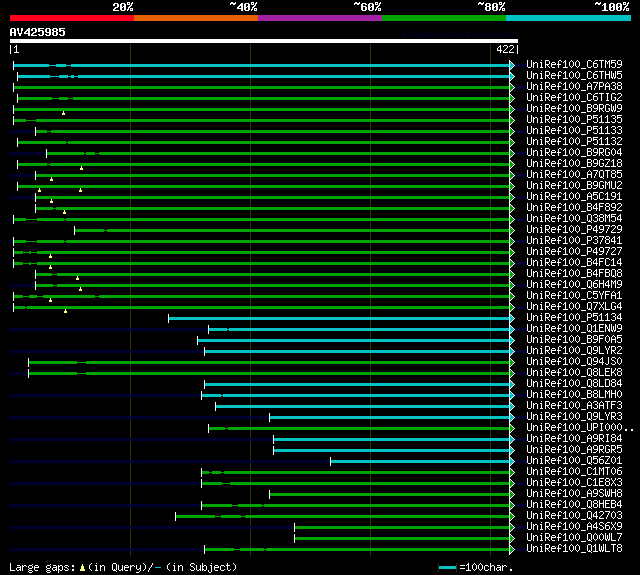Click the cyan =100char. scale marker
This screenshot has width=640, height=575.
tap(448, 567)
